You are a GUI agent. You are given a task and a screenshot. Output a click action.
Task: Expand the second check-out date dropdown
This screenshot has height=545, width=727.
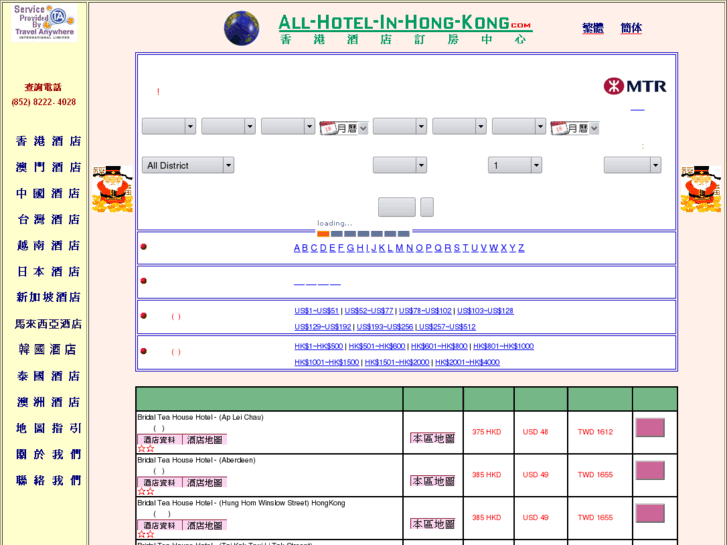459,126
